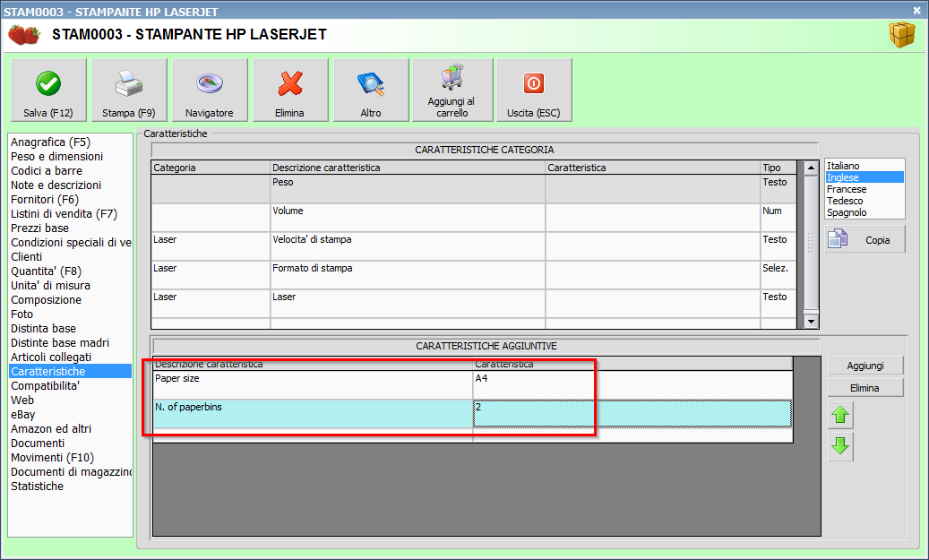Select 'N. of paperbins' description cell
Screen dimensions: 929x560
pos(313,414)
